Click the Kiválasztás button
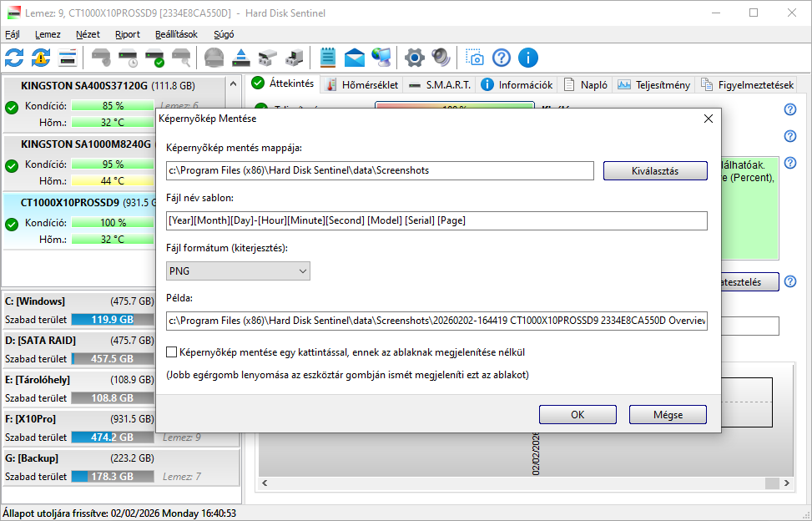Viewport: 812px width, 521px height. [655, 170]
